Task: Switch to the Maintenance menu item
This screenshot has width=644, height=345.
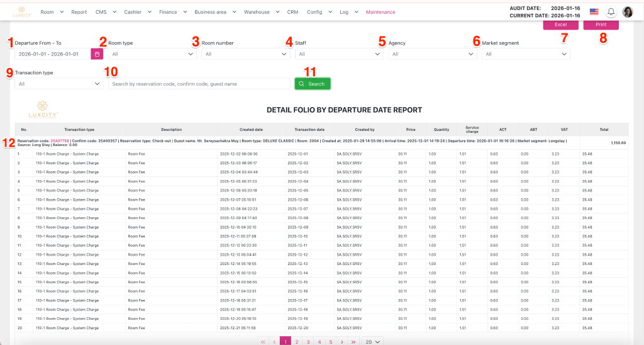Action: pyautogui.click(x=380, y=12)
